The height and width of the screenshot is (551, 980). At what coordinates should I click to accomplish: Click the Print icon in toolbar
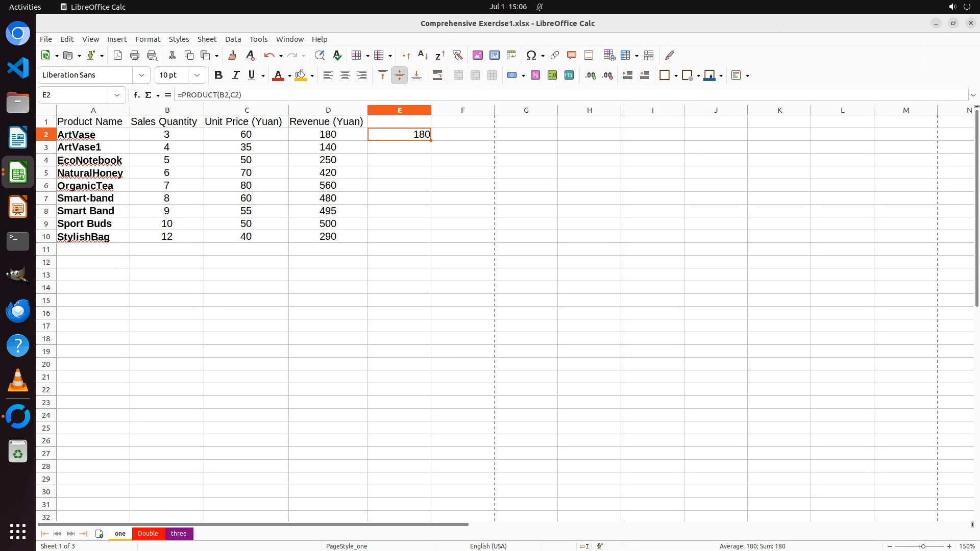tap(135, 55)
